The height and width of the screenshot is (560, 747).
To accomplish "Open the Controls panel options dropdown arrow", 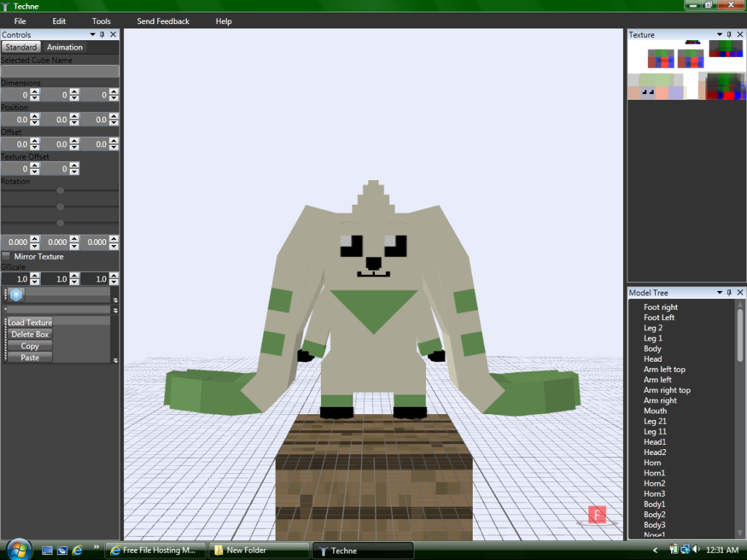I will 93,35.
